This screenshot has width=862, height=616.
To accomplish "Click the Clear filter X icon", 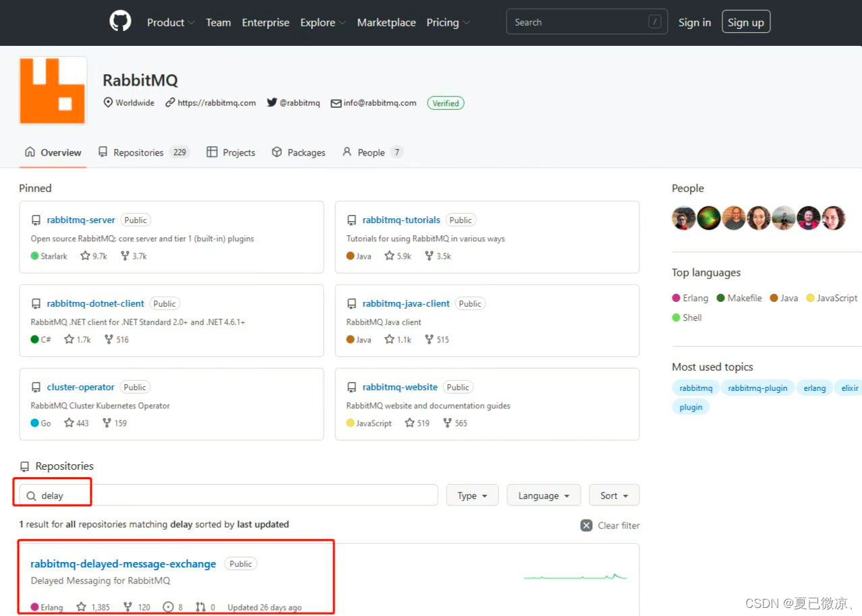I will click(x=587, y=525).
